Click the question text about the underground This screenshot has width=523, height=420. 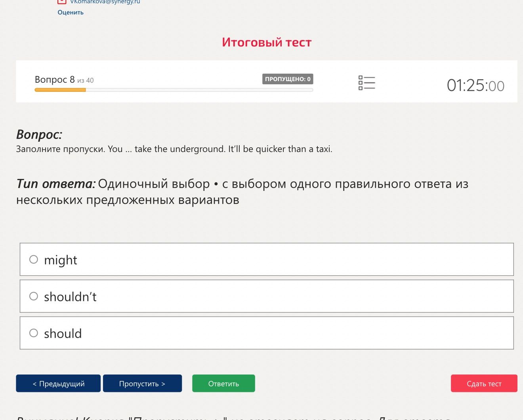click(174, 149)
